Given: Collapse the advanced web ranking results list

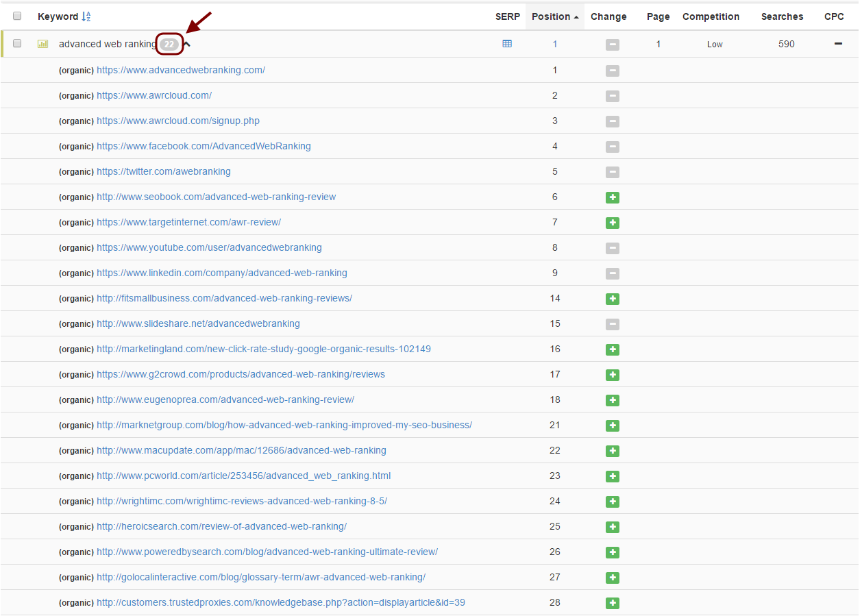Looking at the screenshot, I should [186, 44].
